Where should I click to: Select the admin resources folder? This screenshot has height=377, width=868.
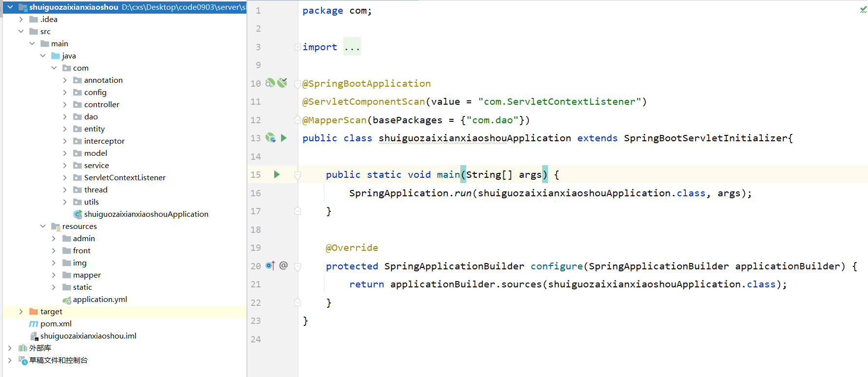click(84, 238)
